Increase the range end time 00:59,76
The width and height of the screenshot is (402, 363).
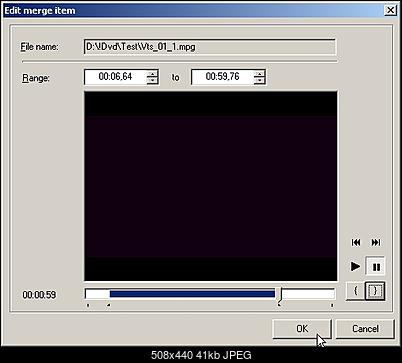(259, 74)
